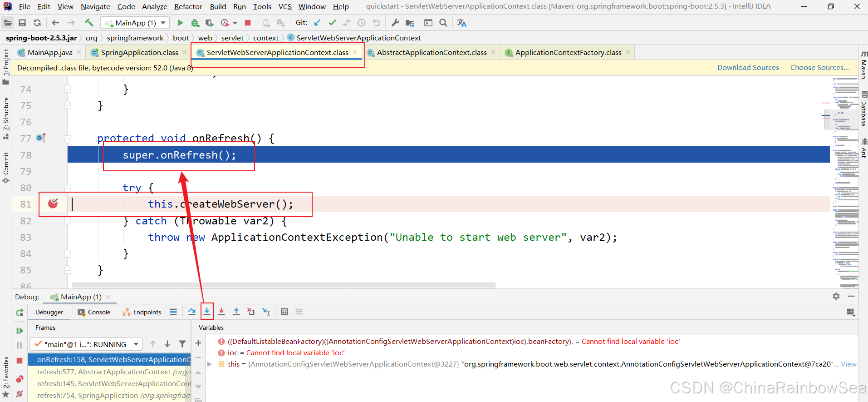Click the code fold marker at line 85
The height and width of the screenshot is (402, 868).
point(68,270)
